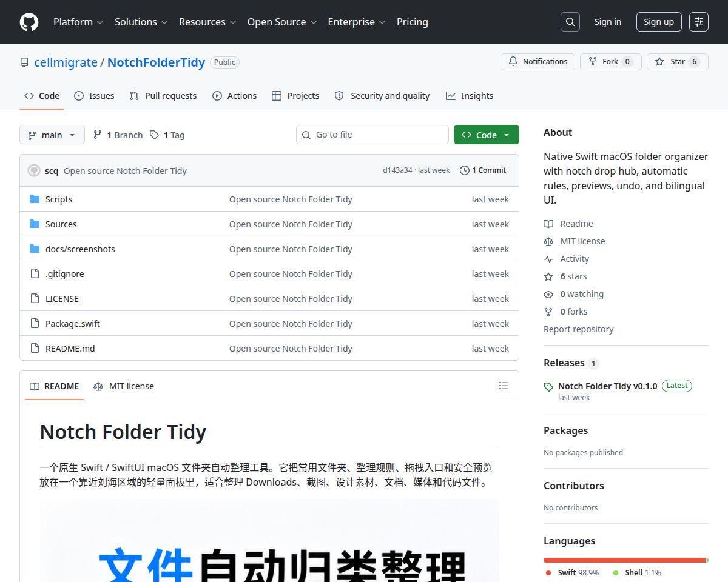Expand the Platform menu
This screenshot has width=728, height=582.
tap(78, 22)
